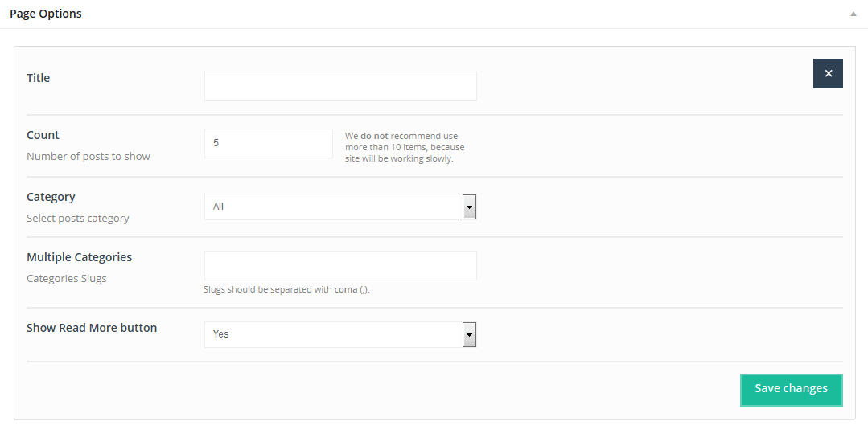Screen dimensions: 868x446
Task: Click the Show Read More dropdown arrow
Action: (x=469, y=334)
